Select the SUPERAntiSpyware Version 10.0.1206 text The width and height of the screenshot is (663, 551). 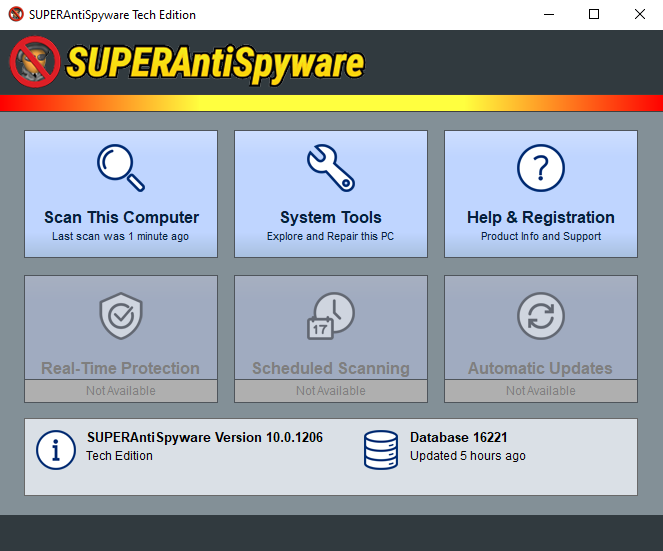[x=205, y=438]
